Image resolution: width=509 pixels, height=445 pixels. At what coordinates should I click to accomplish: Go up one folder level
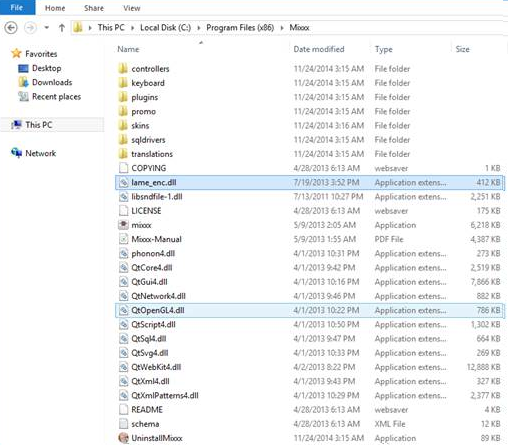[x=62, y=28]
